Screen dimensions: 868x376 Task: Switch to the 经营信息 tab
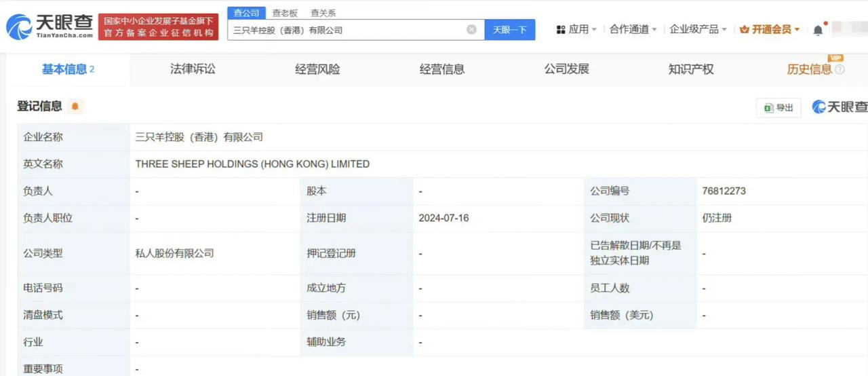tap(442, 69)
